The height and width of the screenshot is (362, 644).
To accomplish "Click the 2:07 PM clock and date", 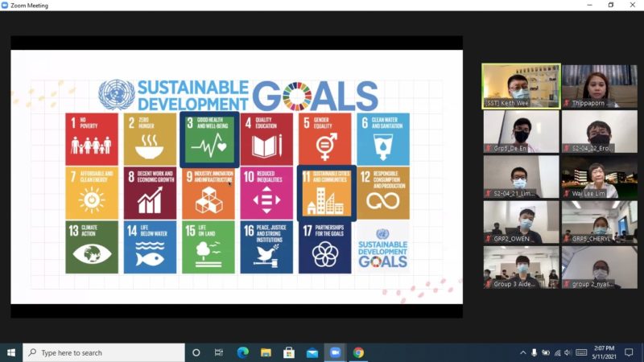I will click(x=605, y=352).
